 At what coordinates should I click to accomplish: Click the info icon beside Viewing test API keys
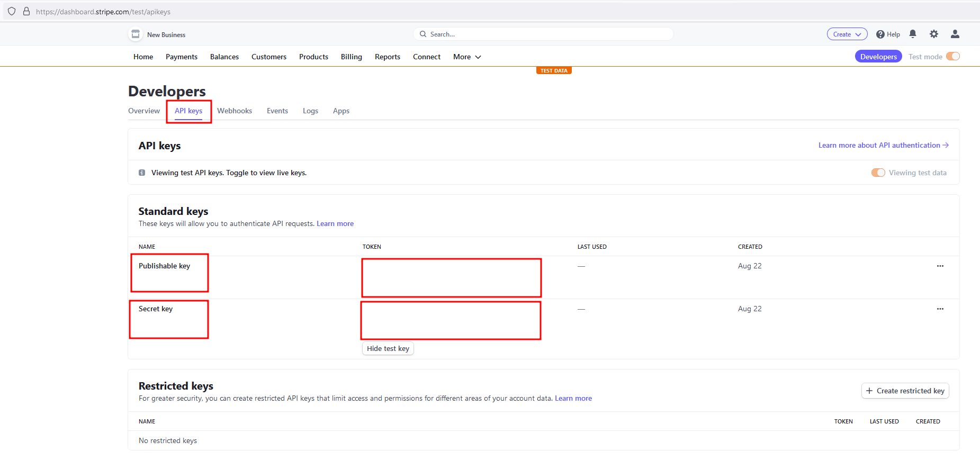pos(142,173)
